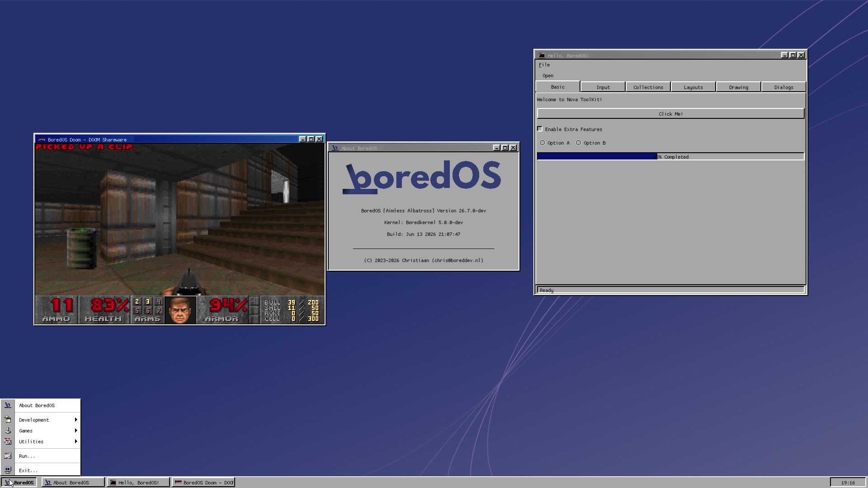Viewport: 868px width, 488px height.
Task: Click the copyright Christiaan text line
Action: (424, 260)
